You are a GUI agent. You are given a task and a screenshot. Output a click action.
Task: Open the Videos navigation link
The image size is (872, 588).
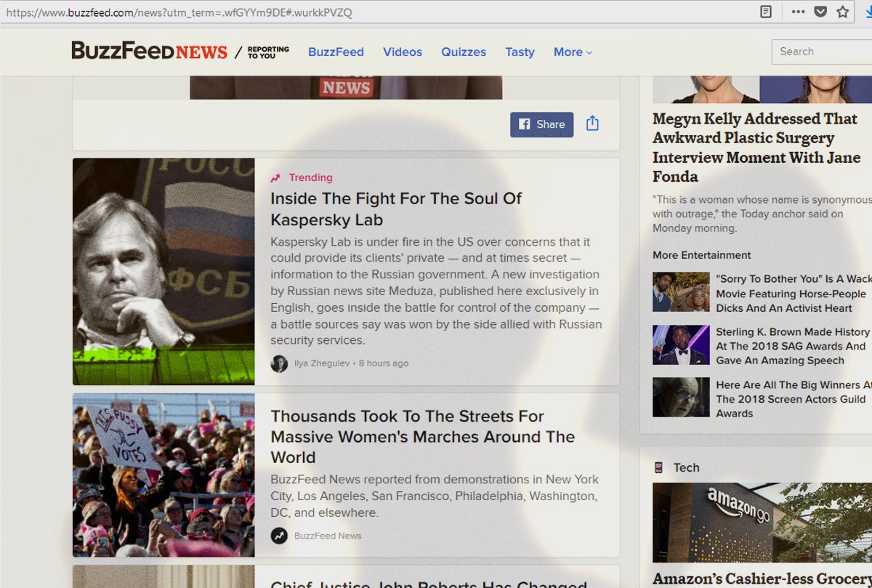[x=403, y=52]
